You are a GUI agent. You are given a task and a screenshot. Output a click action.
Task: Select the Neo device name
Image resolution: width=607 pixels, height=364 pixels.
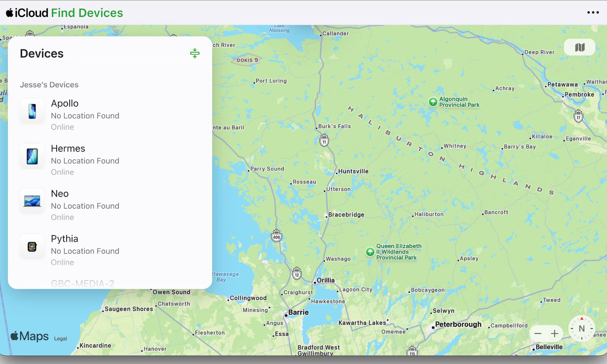point(60,194)
